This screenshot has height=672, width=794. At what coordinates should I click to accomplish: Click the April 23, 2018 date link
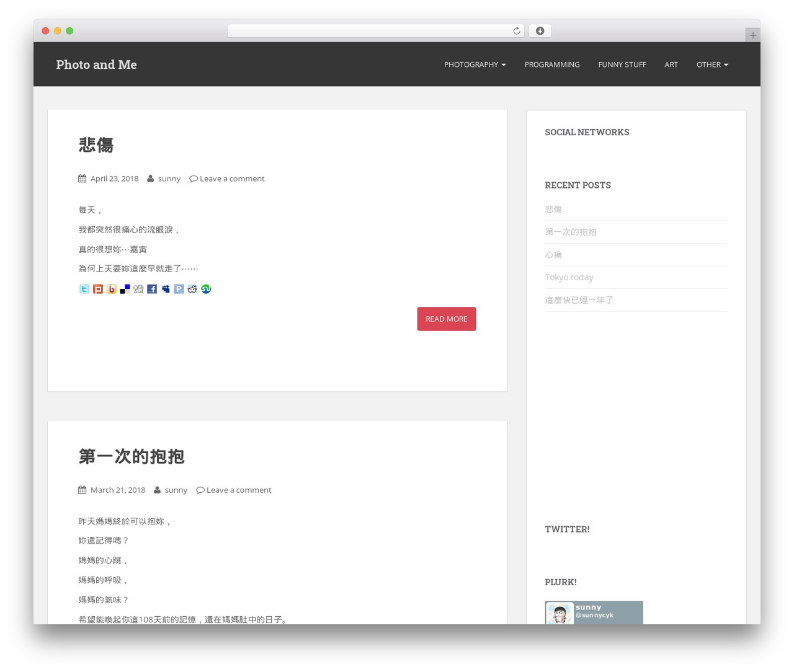(115, 179)
